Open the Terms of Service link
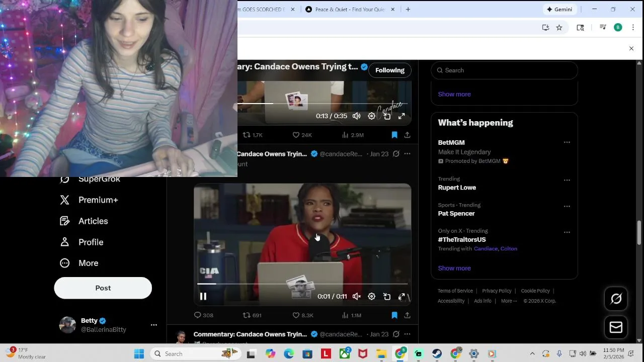The height and width of the screenshot is (362, 644). pyautogui.click(x=455, y=291)
